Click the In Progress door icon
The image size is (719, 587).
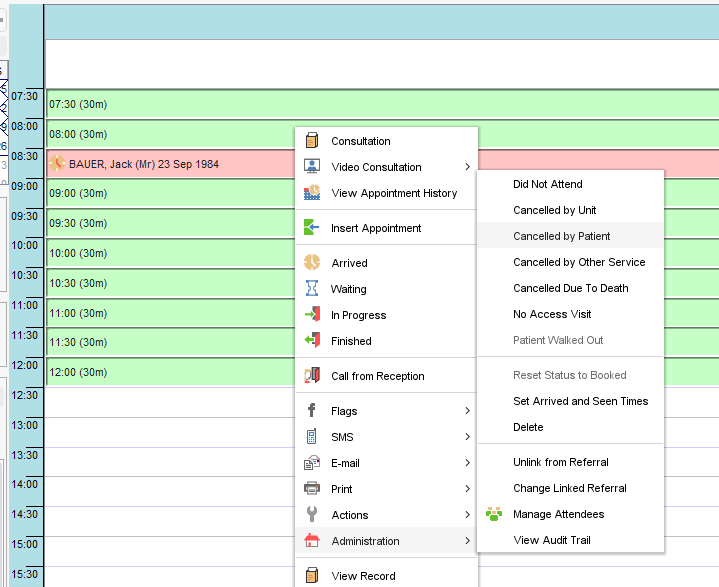click(312, 315)
